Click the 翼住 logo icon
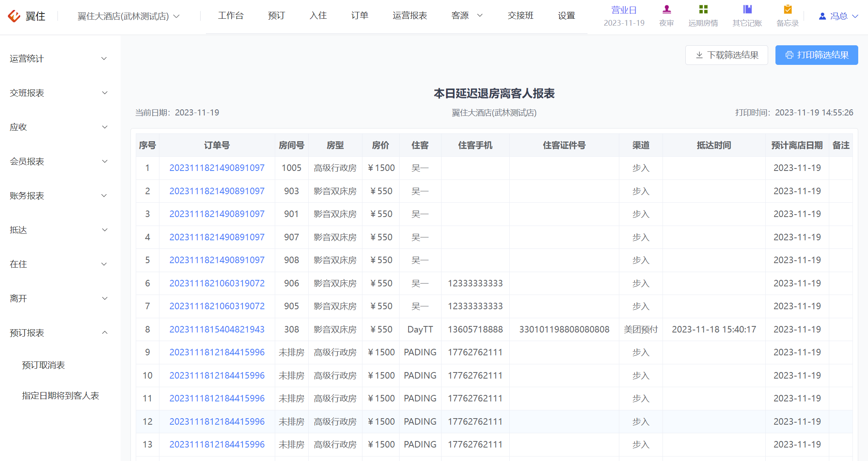The image size is (868, 461). pyautogui.click(x=14, y=16)
